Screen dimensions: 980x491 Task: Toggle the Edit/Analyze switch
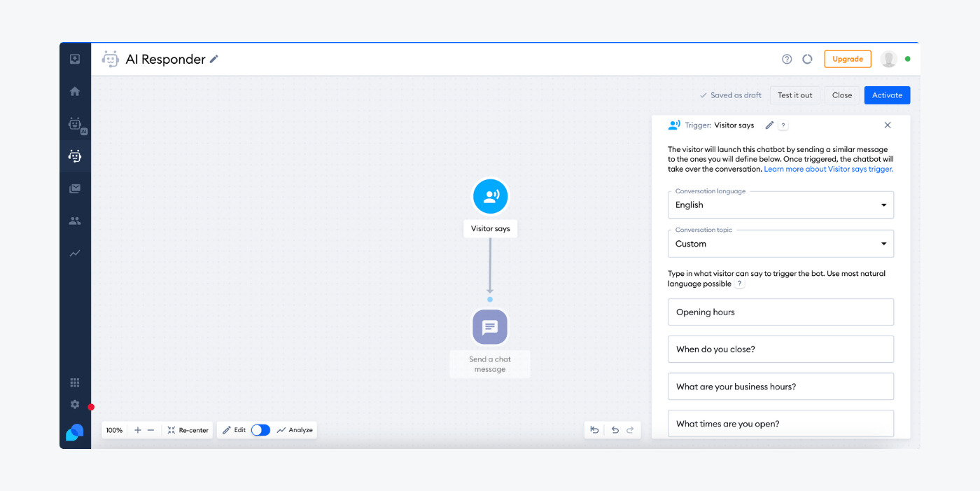tap(260, 430)
